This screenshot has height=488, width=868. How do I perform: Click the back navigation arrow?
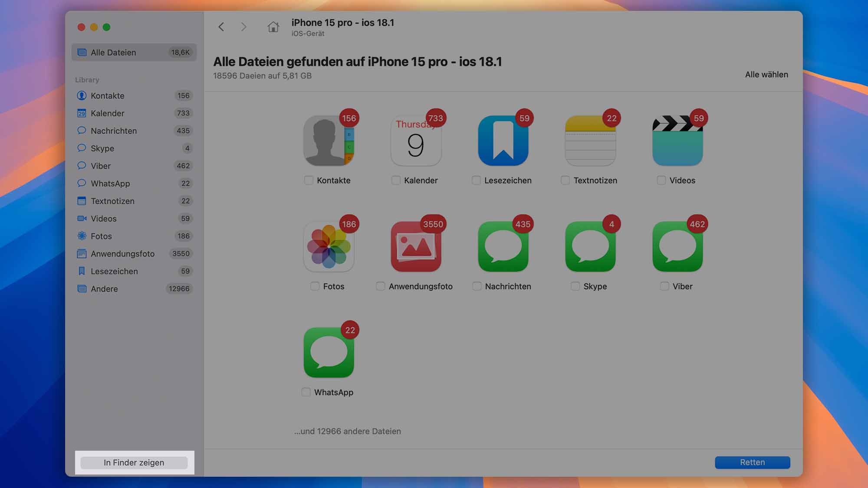(x=221, y=27)
